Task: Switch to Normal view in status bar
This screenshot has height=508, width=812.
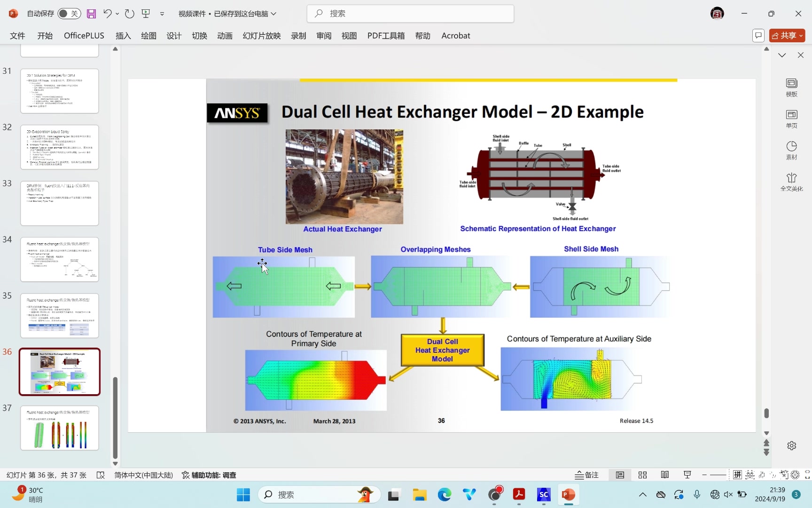Action: click(x=620, y=475)
